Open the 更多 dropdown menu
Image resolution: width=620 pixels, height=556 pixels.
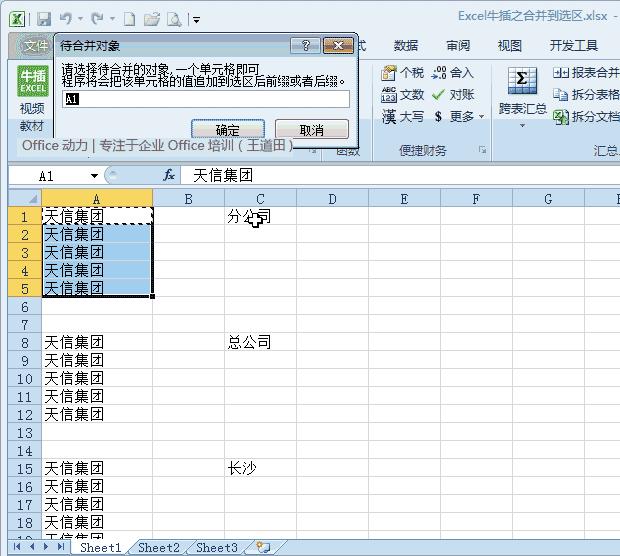coord(459,116)
